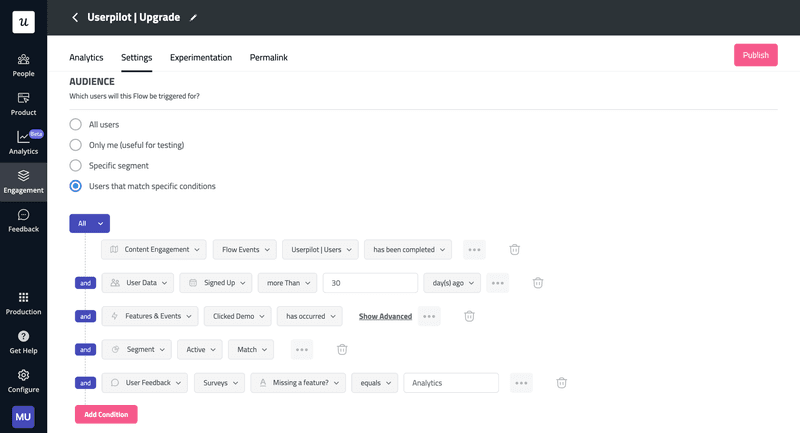Delete the Content Engagement condition row

tap(515, 249)
